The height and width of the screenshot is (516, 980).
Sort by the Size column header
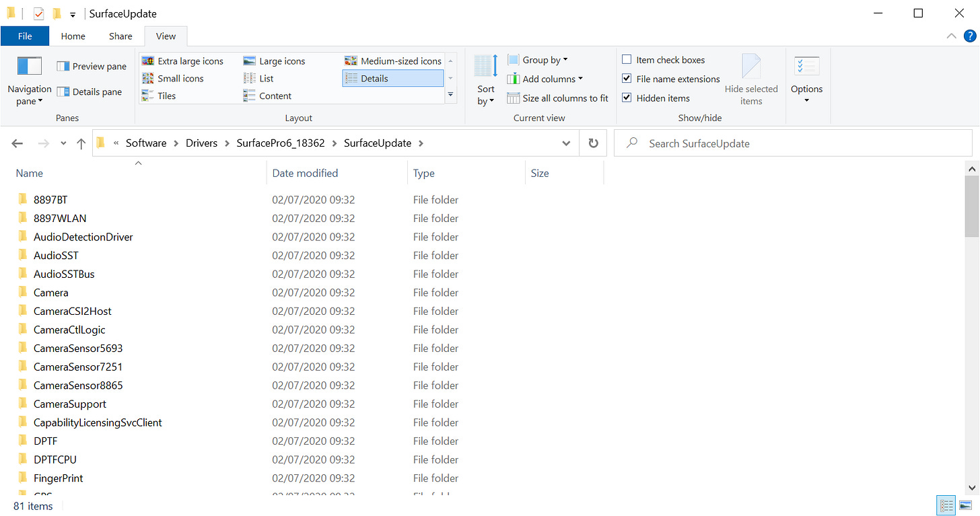click(x=564, y=173)
